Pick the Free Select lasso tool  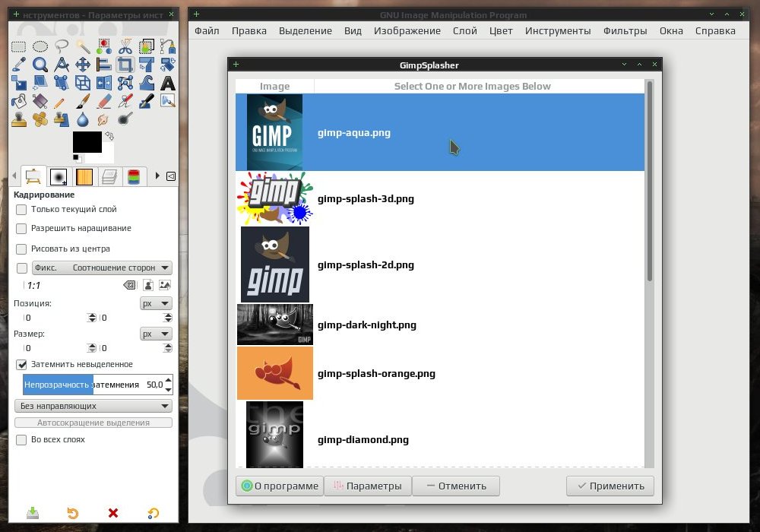[61, 46]
